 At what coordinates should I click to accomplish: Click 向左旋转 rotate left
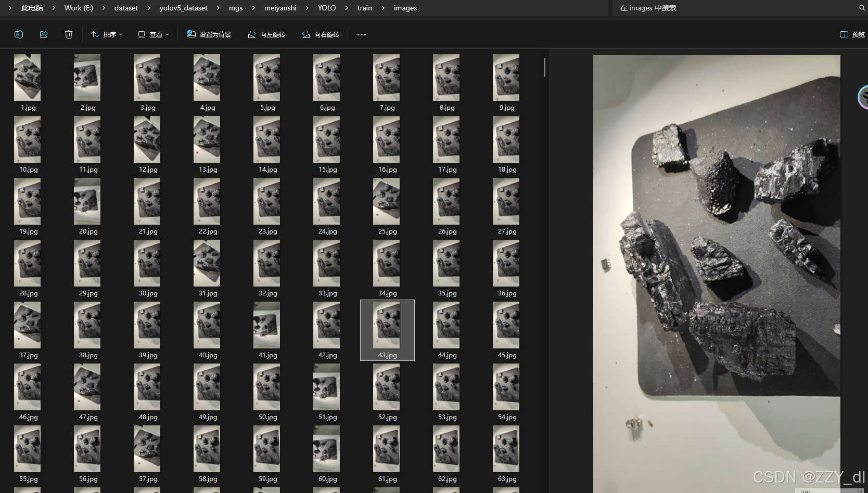click(266, 34)
